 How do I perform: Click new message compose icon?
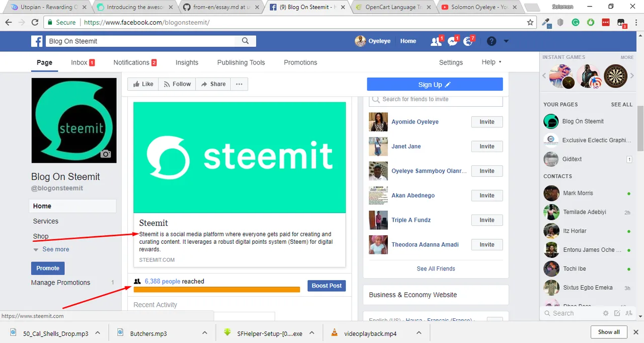(617, 313)
